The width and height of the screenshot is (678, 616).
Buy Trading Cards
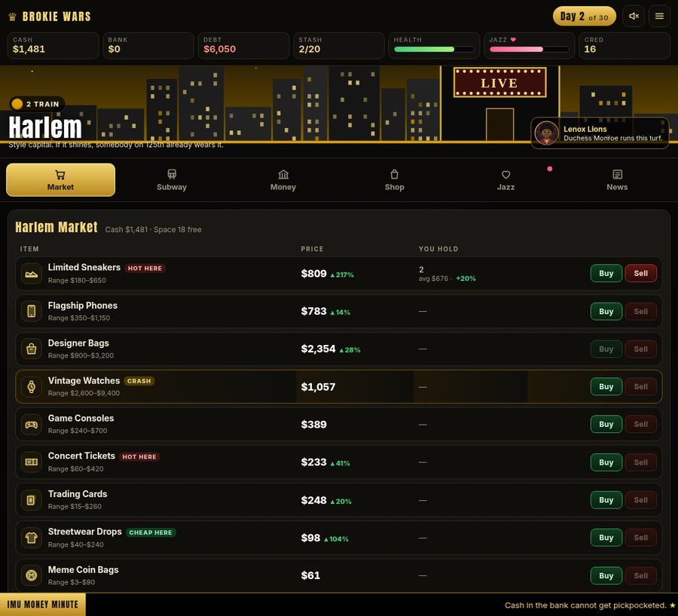(606, 500)
